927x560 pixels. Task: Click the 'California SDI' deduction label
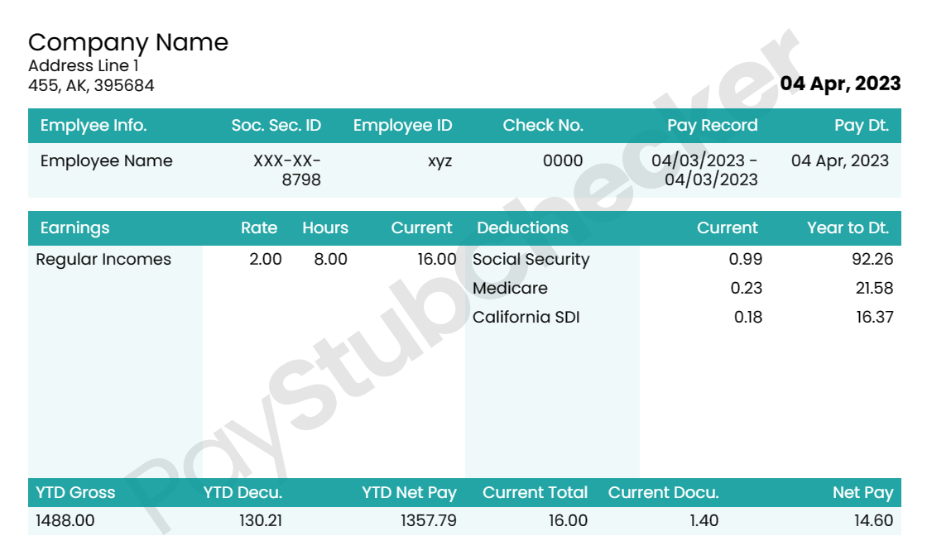[x=526, y=317]
